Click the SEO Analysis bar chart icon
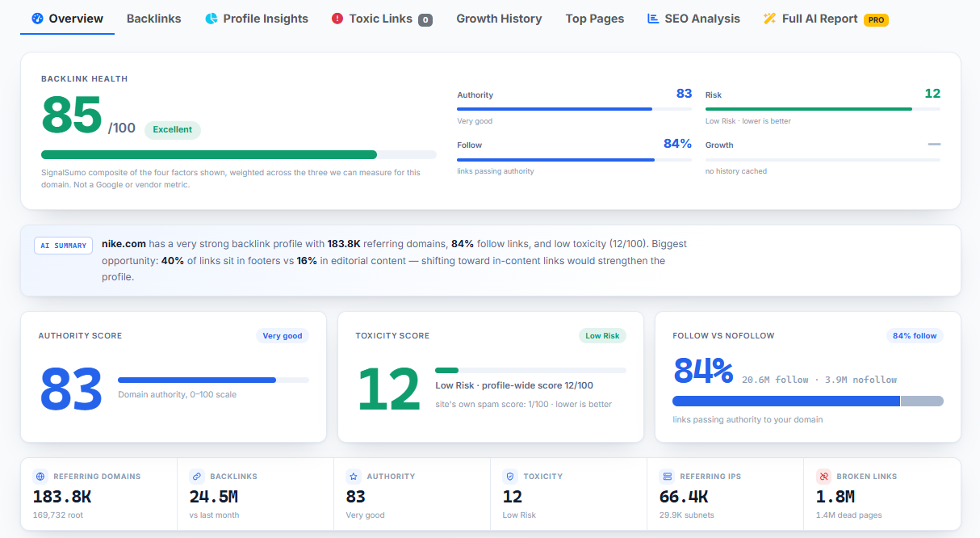The height and width of the screenshot is (538, 980). point(653,19)
